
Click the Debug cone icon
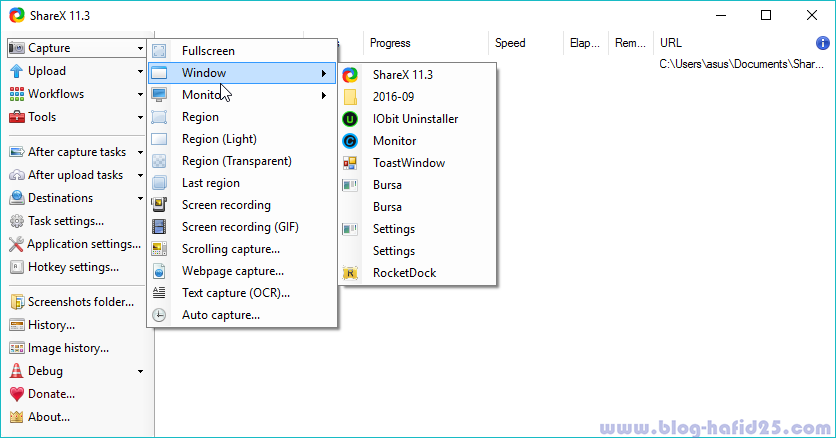17,371
